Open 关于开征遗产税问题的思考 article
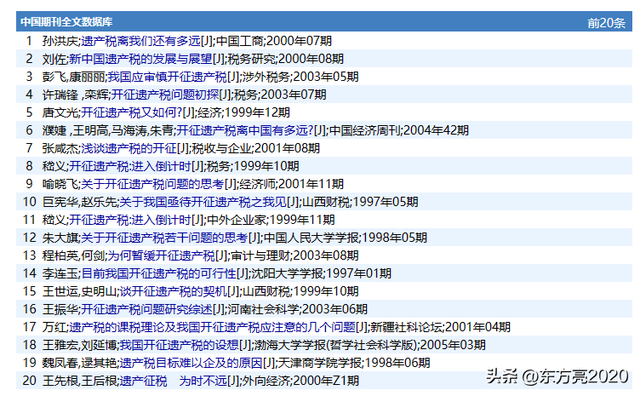 click(x=153, y=184)
